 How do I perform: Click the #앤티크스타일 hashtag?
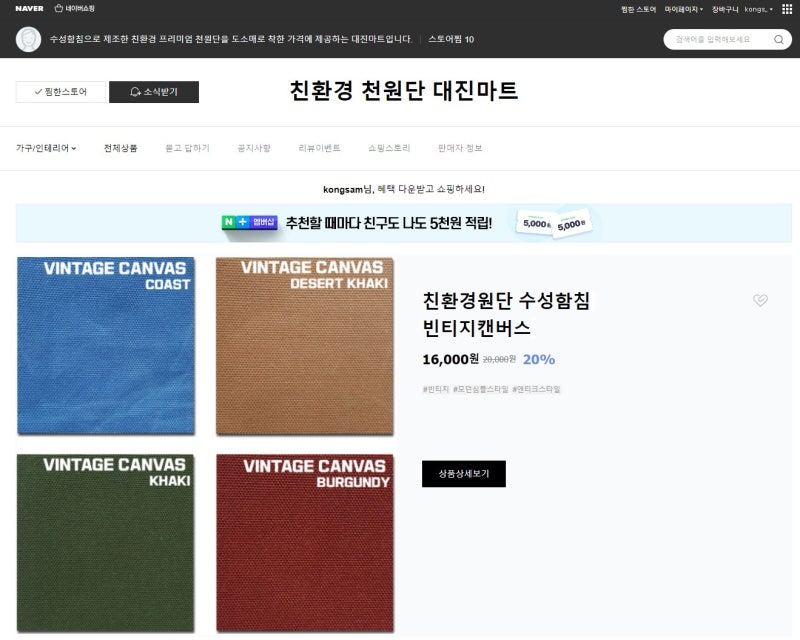click(536, 389)
